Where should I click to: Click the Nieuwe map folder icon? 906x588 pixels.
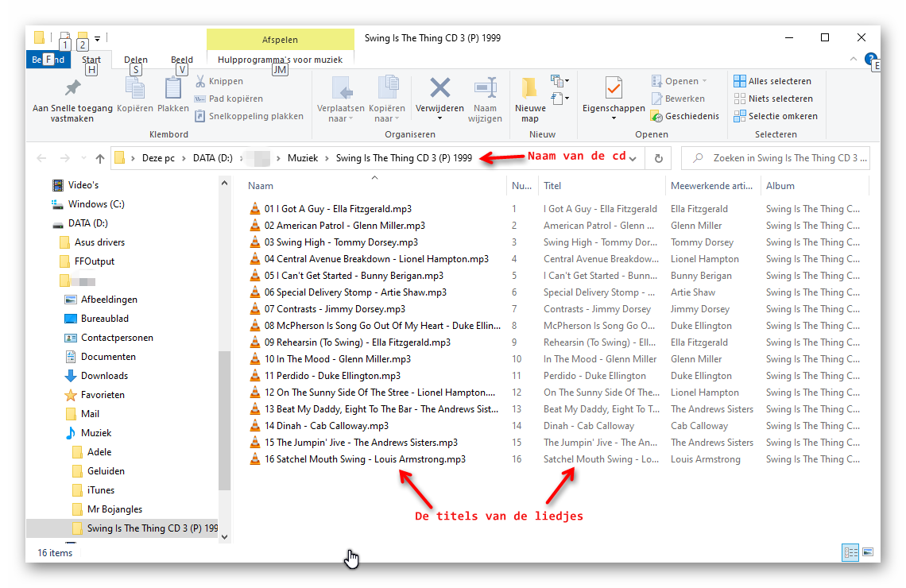pos(529,88)
